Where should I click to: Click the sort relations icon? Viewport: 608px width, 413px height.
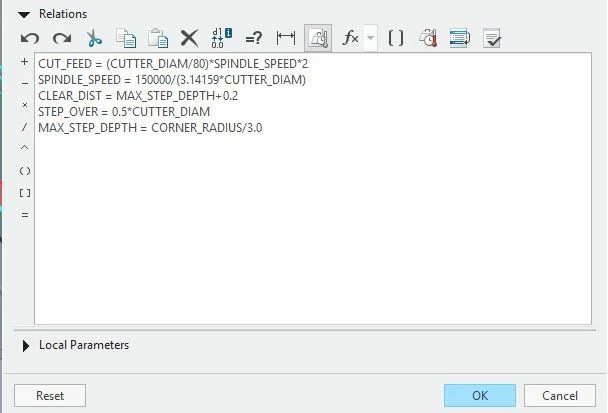point(460,38)
